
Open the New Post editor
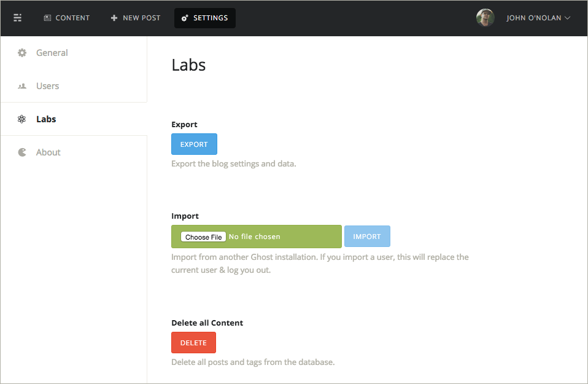pyautogui.click(x=136, y=18)
